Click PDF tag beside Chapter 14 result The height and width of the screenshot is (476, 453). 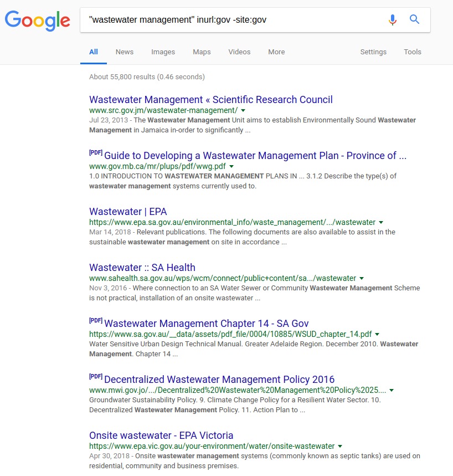coord(96,320)
